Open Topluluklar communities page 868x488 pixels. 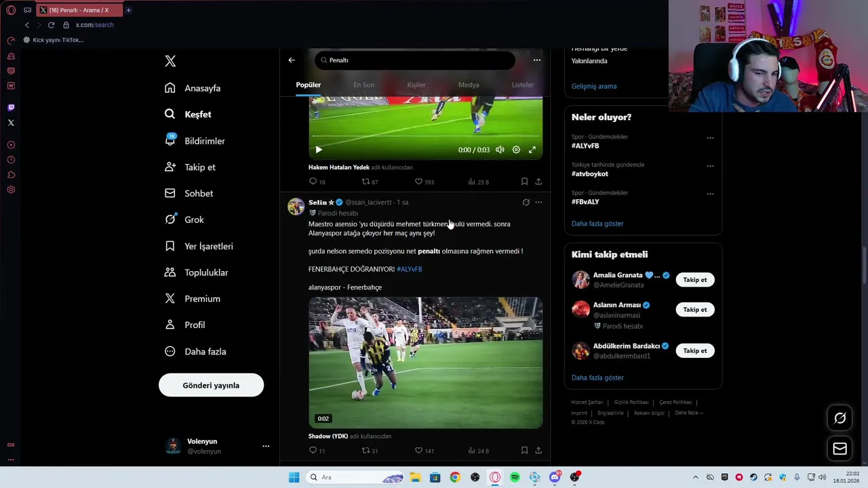pos(196,272)
